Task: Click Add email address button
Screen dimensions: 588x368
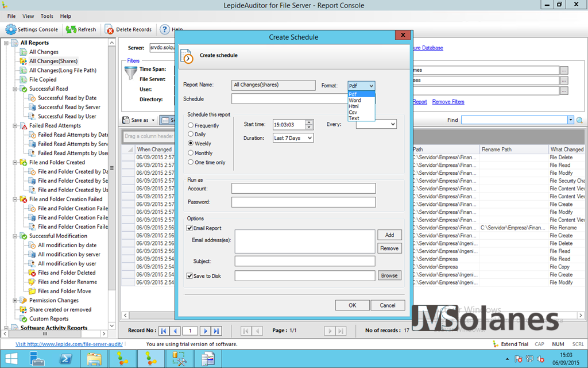Action: tap(390, 235)
